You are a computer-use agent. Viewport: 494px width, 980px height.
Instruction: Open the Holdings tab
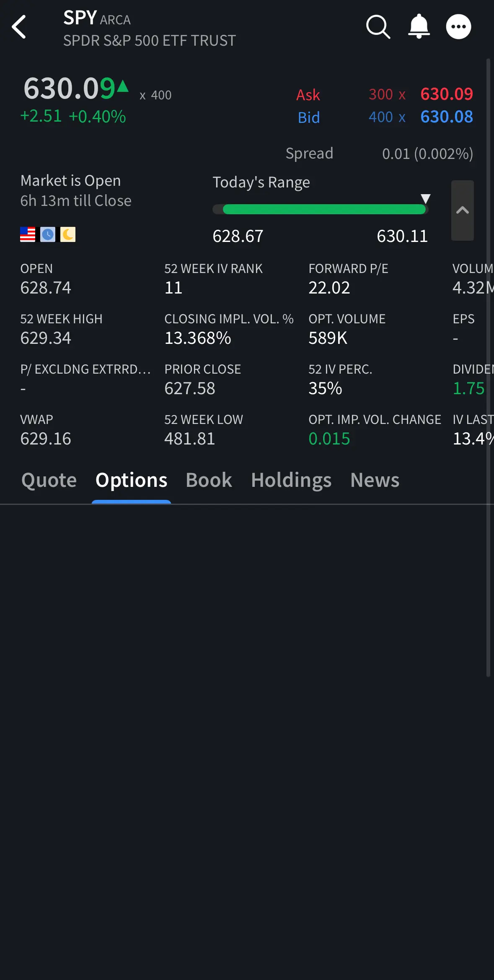[x=291, y=480]
